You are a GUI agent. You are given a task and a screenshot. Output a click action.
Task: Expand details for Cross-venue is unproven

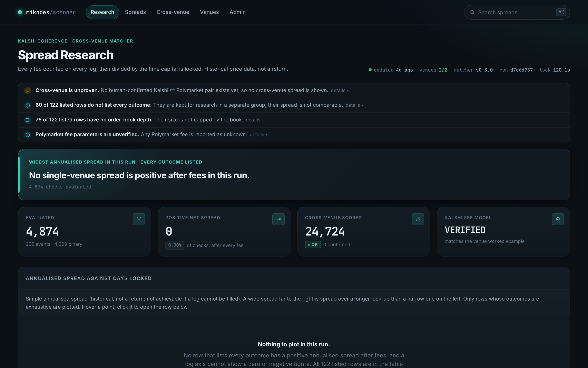click(x=340, y=91)
